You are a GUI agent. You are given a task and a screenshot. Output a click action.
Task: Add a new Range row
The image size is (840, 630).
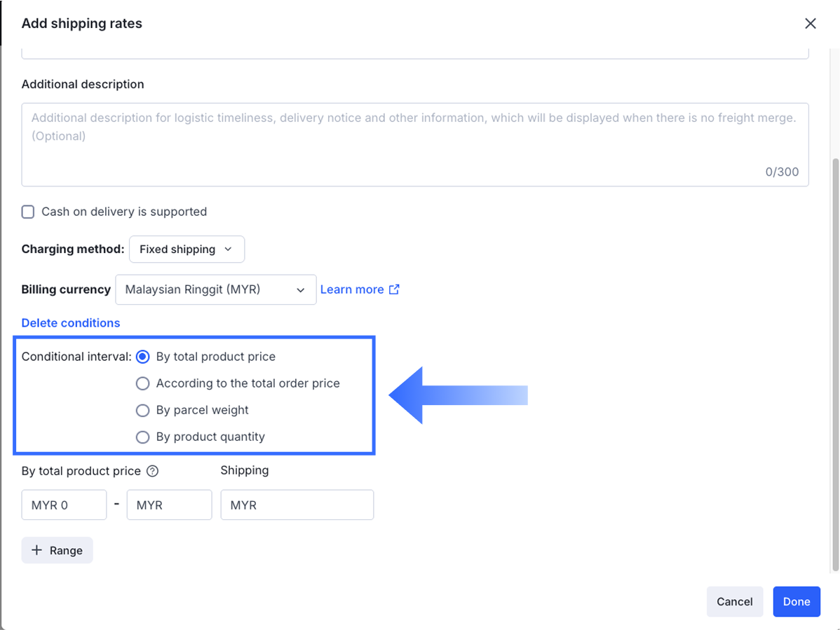57,550
